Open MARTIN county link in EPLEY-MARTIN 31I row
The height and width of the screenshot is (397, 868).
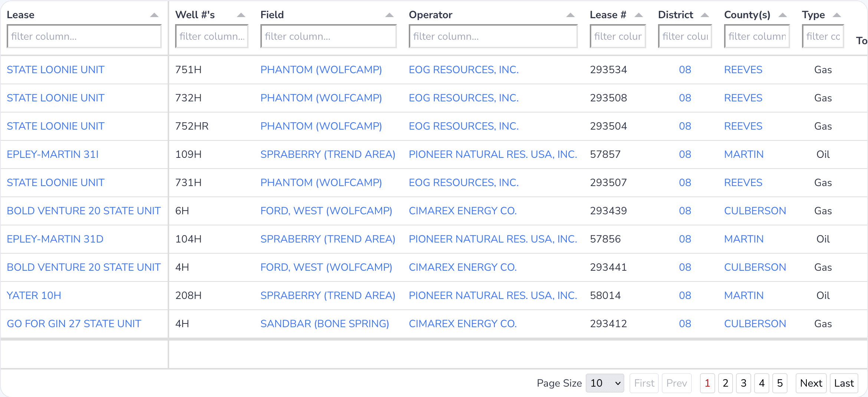point(744,154)
